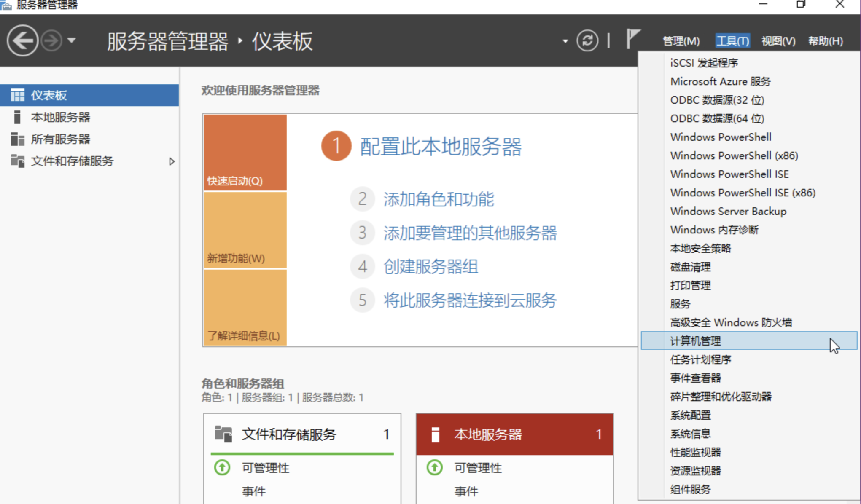Select the 新增功能(W) tile
861x504 pixels.
coord(245,230)
